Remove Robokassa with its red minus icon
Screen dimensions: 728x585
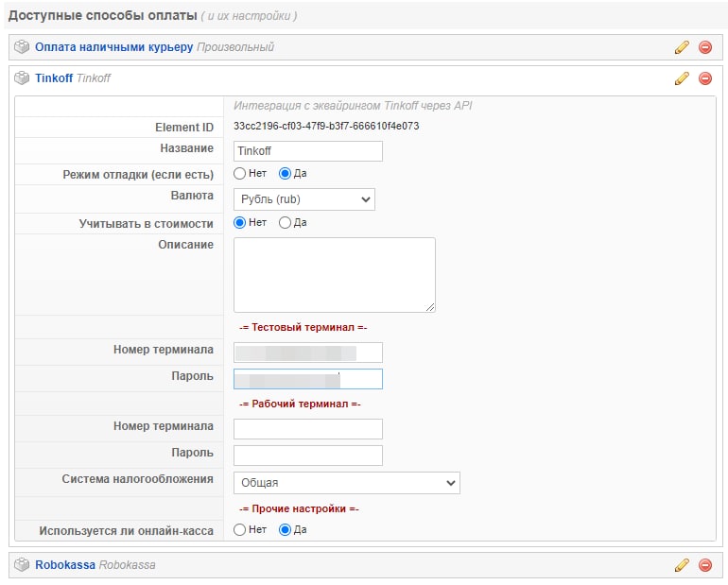point(705,565)
